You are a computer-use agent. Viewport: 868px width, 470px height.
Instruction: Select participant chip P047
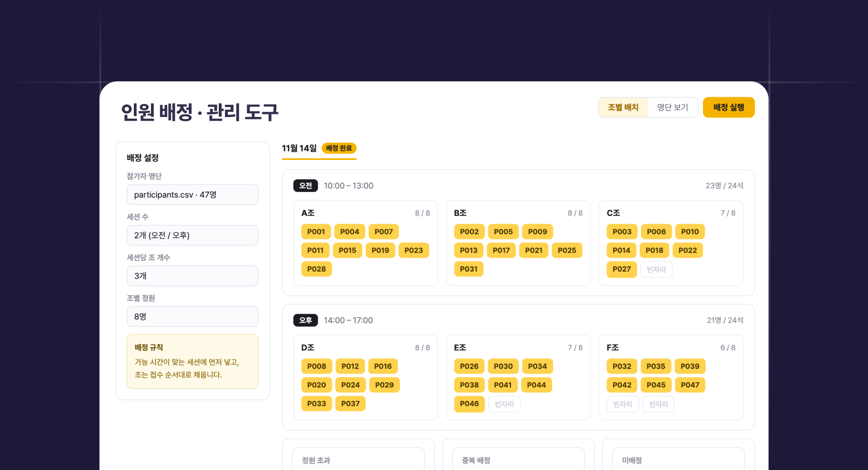pyautogui.click(x=690, y=385)
